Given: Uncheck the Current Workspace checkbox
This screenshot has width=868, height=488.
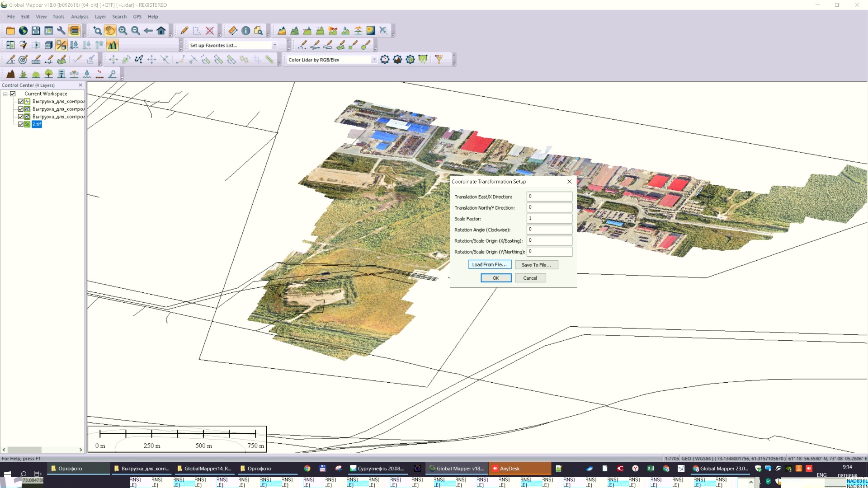Looking at the screenshot, I should pos(13,94).
